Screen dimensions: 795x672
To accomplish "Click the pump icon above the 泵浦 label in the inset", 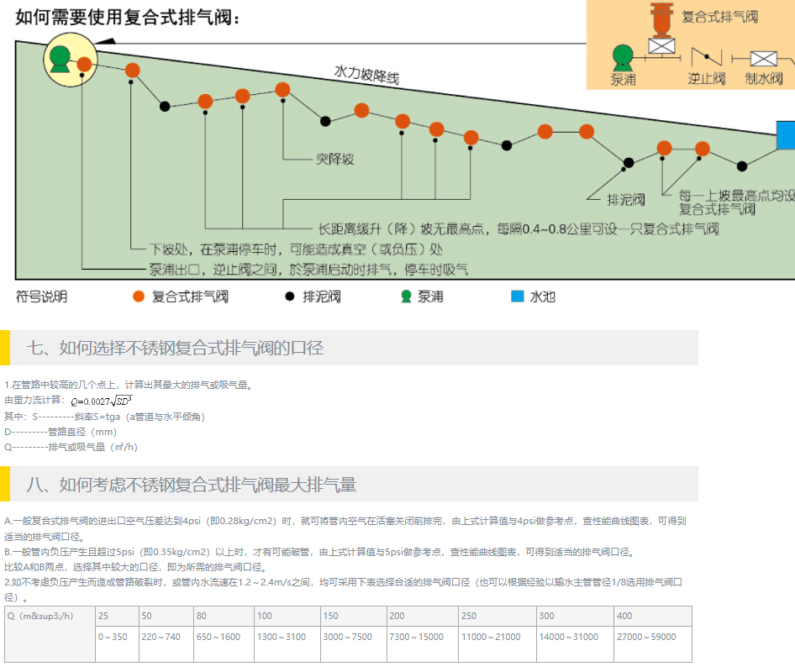I will [x=622, y=56].
